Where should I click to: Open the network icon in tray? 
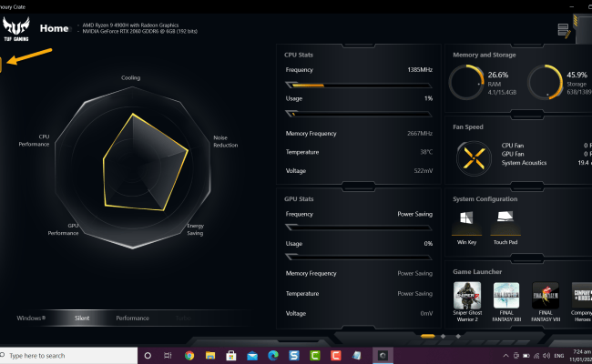point(536,356)
